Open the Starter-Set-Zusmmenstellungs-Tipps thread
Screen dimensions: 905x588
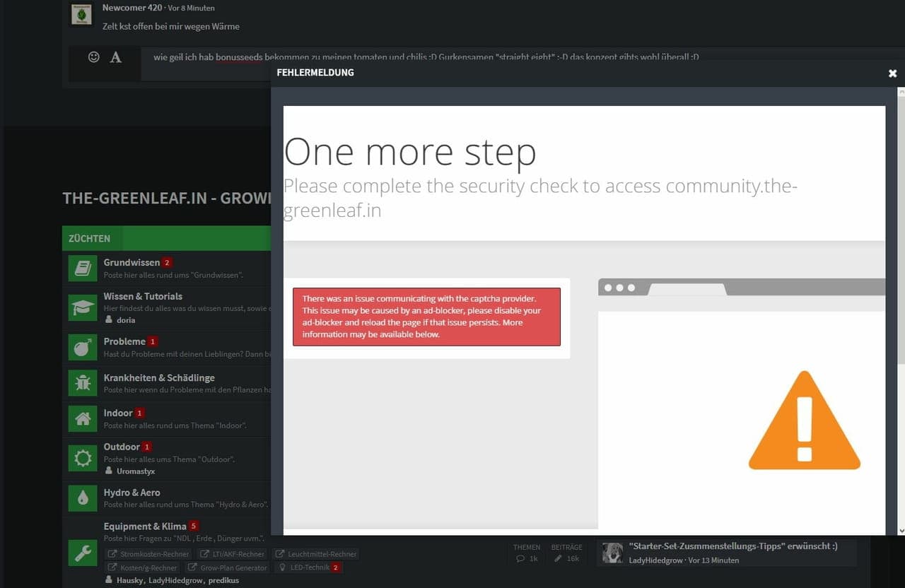[x=732, y=546]
